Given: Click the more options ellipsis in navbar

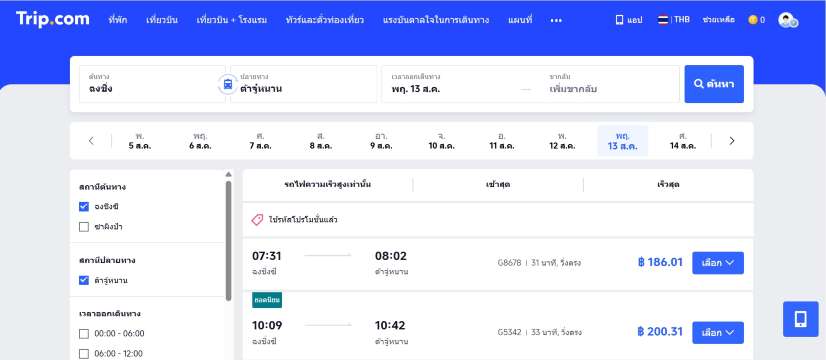Looking at the screenshot, I should (x=556, y=21).
